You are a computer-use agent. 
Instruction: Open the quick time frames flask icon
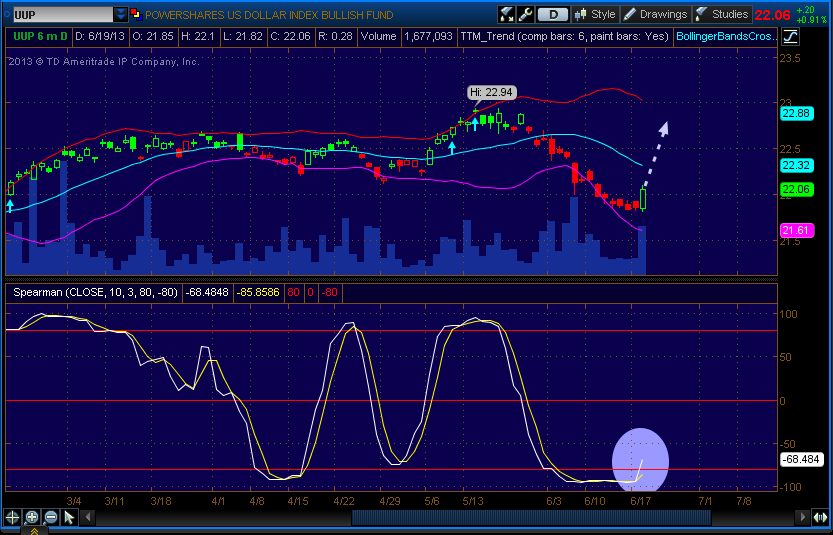point(506,14)
